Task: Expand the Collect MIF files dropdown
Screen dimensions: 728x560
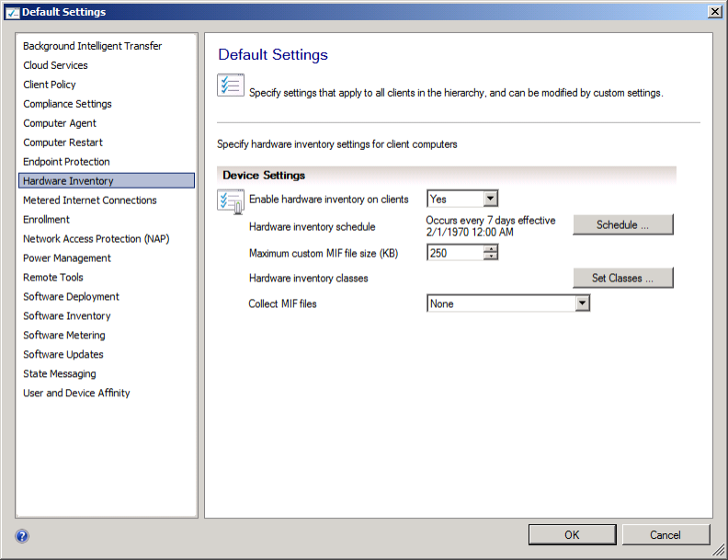Action: pos(581,303)
